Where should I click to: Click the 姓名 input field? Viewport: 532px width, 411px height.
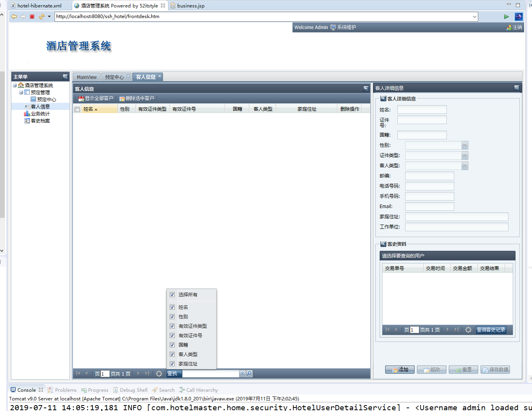coord(422,110)
